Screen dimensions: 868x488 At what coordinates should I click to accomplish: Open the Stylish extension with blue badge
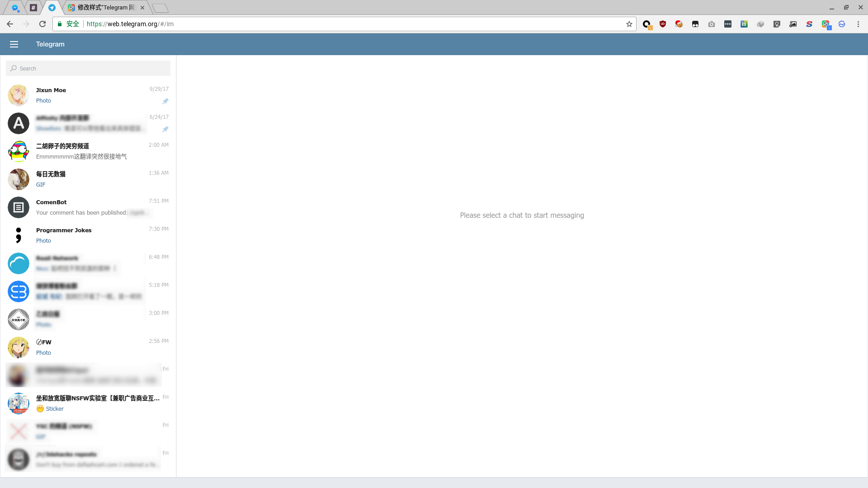[826, 24]
